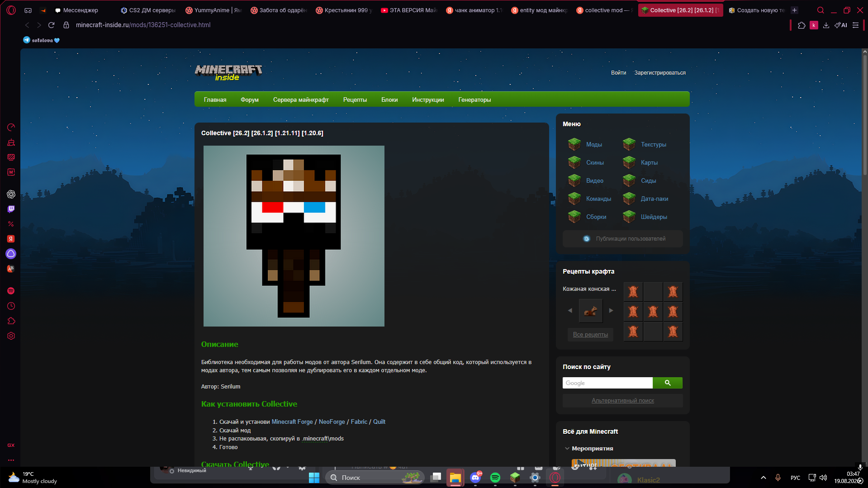The height and width of the screenshot is (488, 868).
Task: Click the Все рецепты button
Action: 590,335
